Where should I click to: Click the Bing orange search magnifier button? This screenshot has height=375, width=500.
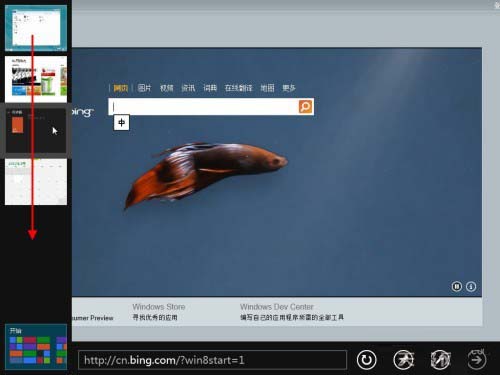[x=305, y=107]
